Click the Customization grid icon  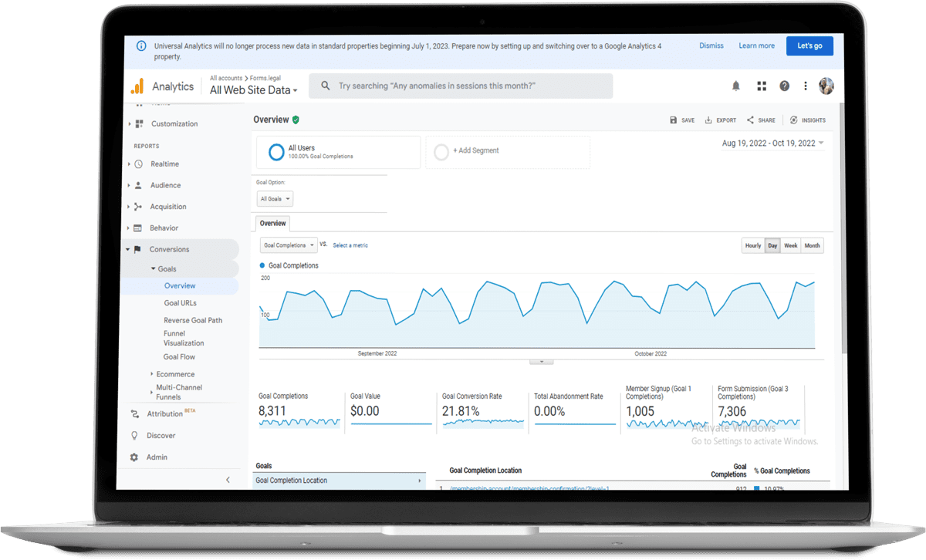[x=139, y=123]
